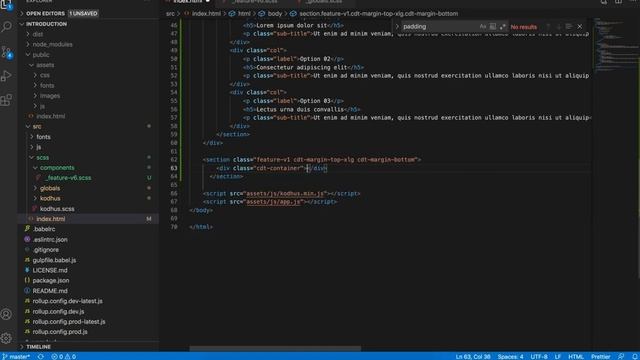
Task: Collapse the INTRODUCTION project folder
Action: (22, 24)
